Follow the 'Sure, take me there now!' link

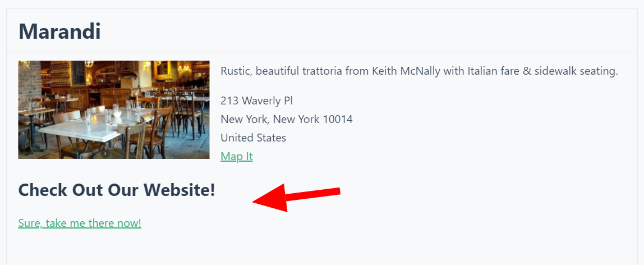80,223
